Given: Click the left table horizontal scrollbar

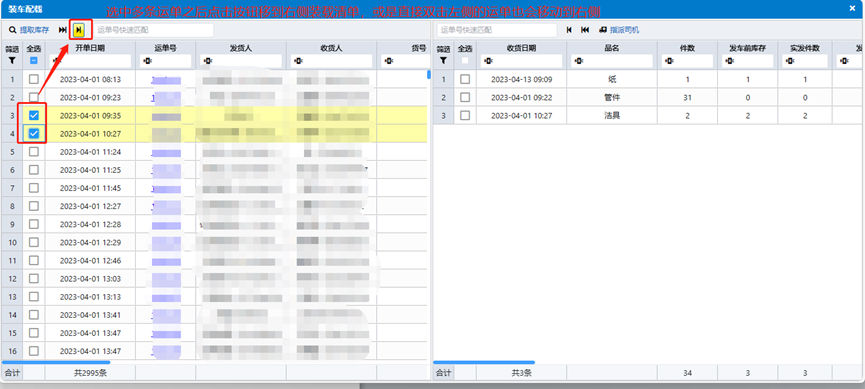Looking at the screenshot, I should click(x=56, y=363).
